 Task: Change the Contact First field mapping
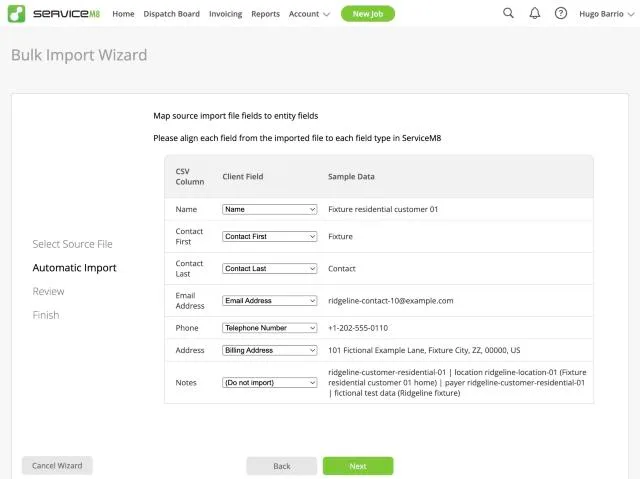click(269, 237)
